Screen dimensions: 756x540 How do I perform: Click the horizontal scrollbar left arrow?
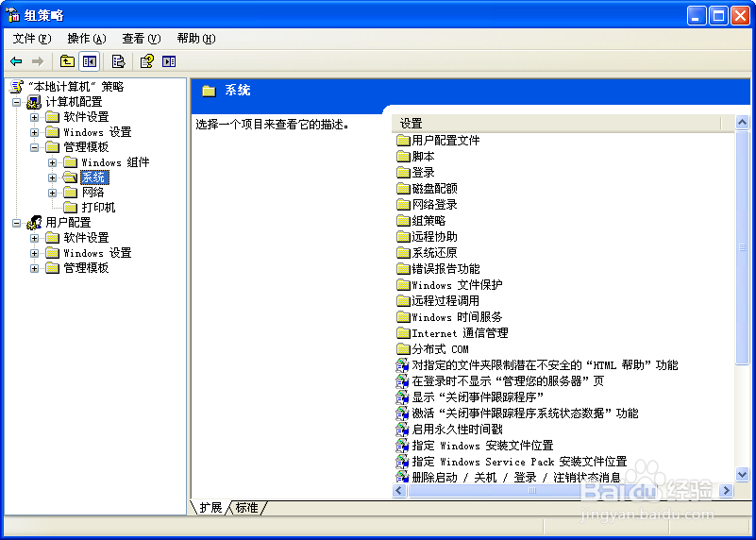399,491
